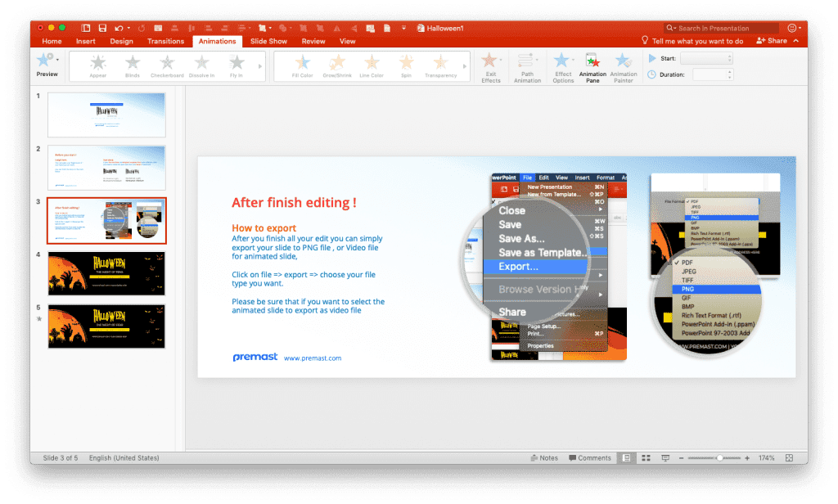Image resolution: width=838 pixels, height=504 pixels.
Task: Start Slide Show from status bar icon
Action: [x=665, y=458]
